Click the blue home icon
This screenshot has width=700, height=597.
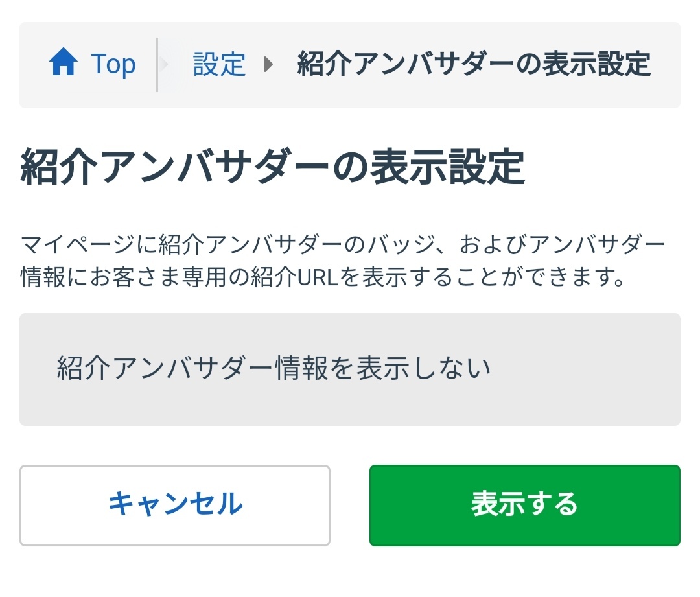click(x=64, y=64)
